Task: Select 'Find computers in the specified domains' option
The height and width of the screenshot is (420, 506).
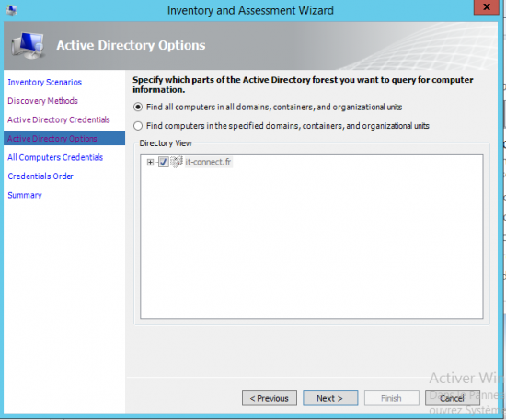Action: point(138,126)
